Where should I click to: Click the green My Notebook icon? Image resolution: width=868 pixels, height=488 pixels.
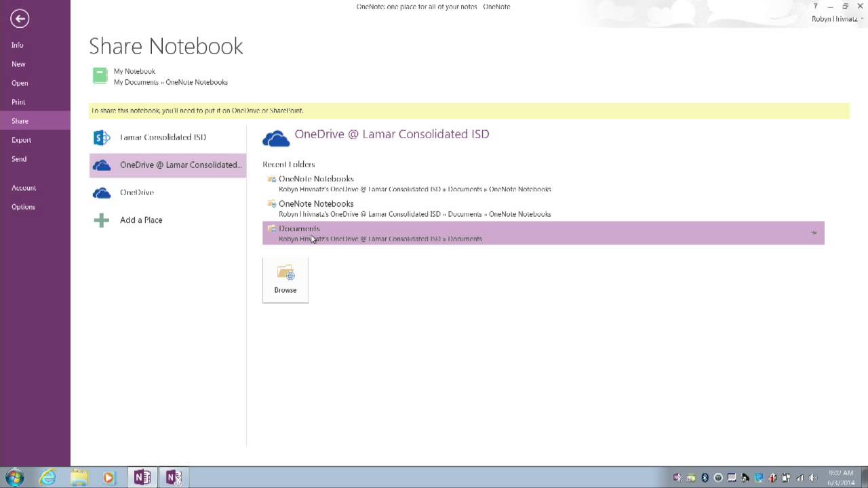point(100,76)
